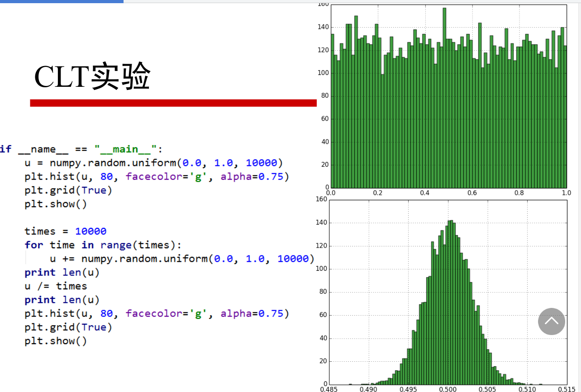
Task: Click 'print len(u)' following 'u /= times'
Action: click(x=62, y=300)
